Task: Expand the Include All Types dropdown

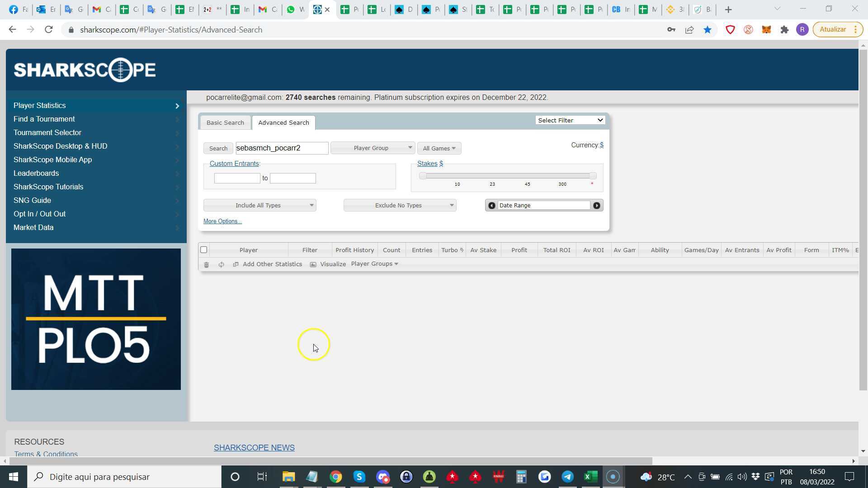Action: click(x=259, y=205)
